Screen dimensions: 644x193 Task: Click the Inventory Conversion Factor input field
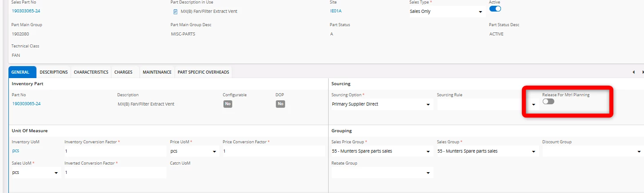coord(115,151)
